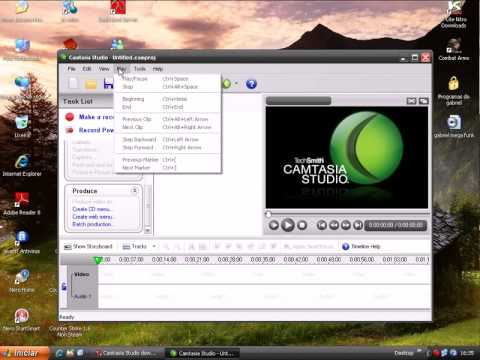Open the Edit menu
The width and height of the screenshot is (480, 360).
[x=87, y=69]
